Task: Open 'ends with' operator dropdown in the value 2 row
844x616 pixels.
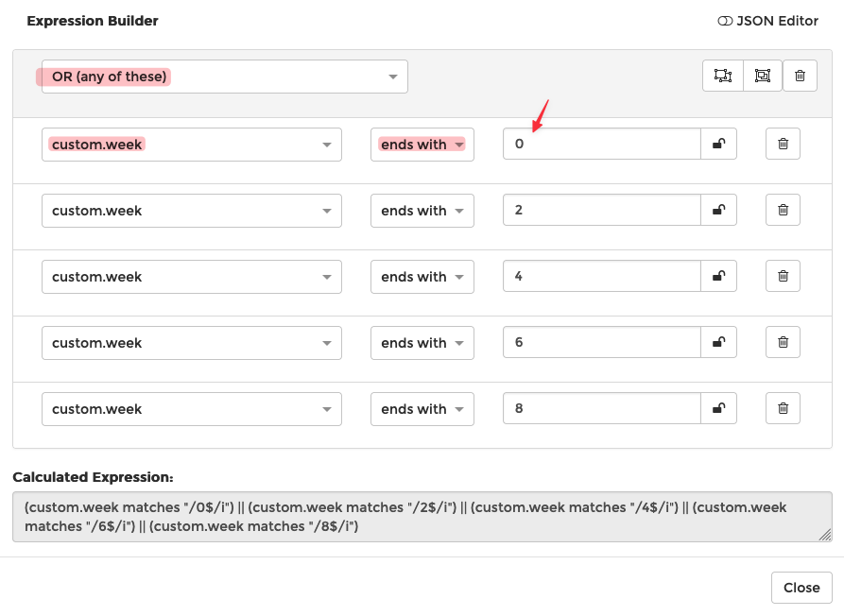Action: click(x=422, y=211)
